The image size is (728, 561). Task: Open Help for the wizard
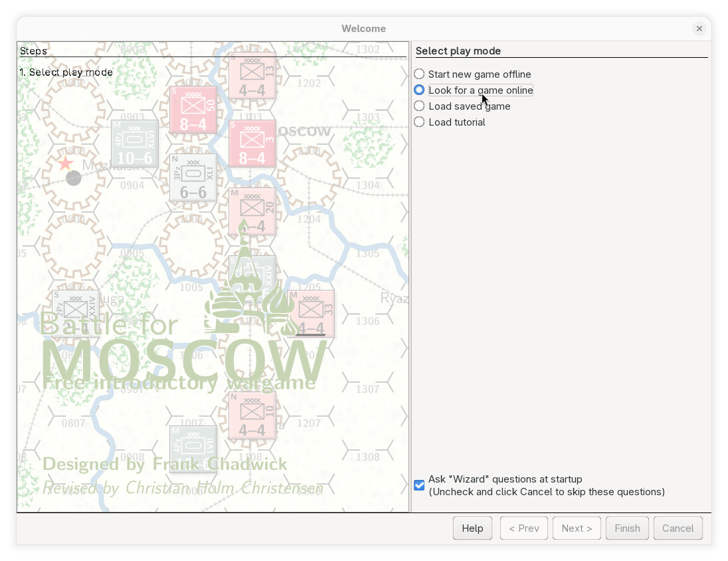pyautogui.click(x=472, y=528)
